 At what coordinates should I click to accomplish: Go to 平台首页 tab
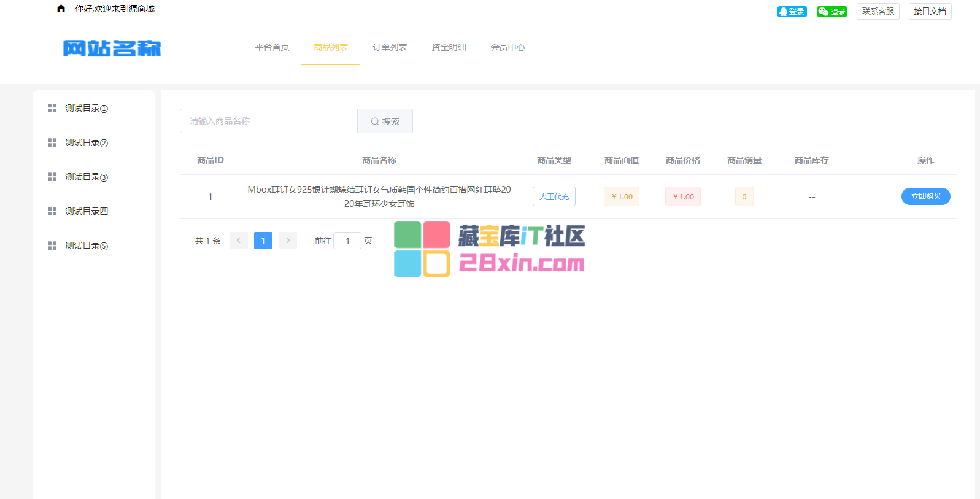(272, 47)
